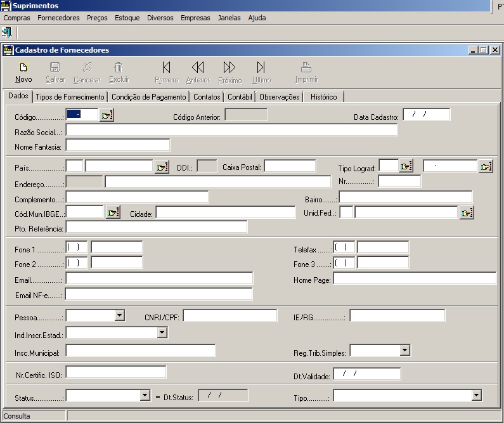Click the Novo toolbar icon
The image size is (504, 423).
(23, 72)
